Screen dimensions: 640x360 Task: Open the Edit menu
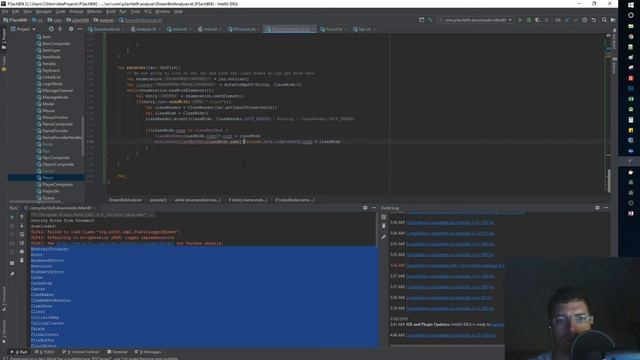[x=16, y=11]
